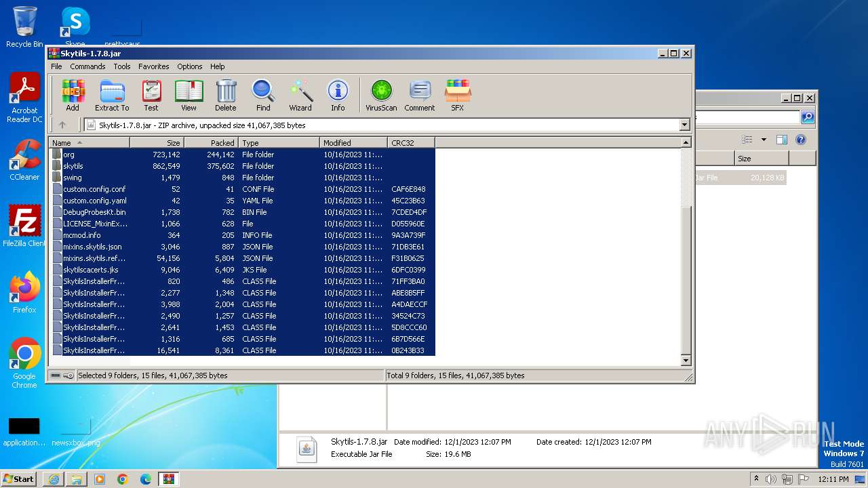
Task: Open newsxbox.png desktop file
Action: tap(75, 432)
